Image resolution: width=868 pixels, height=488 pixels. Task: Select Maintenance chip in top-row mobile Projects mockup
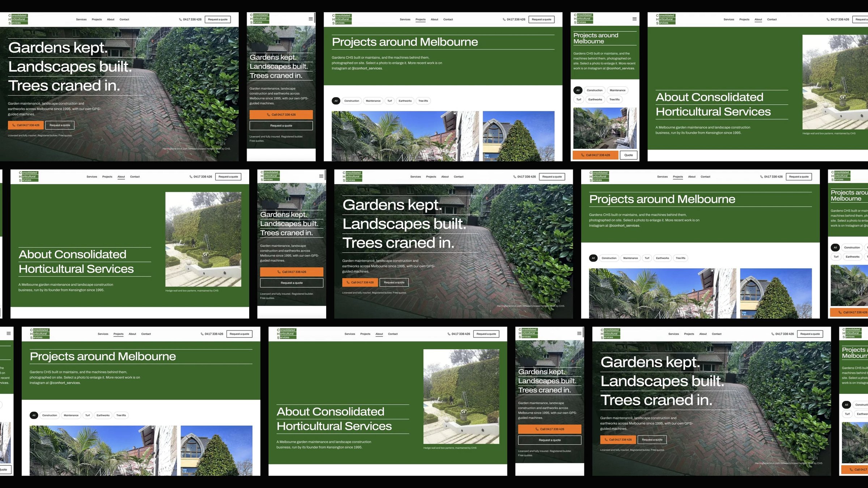617,90
